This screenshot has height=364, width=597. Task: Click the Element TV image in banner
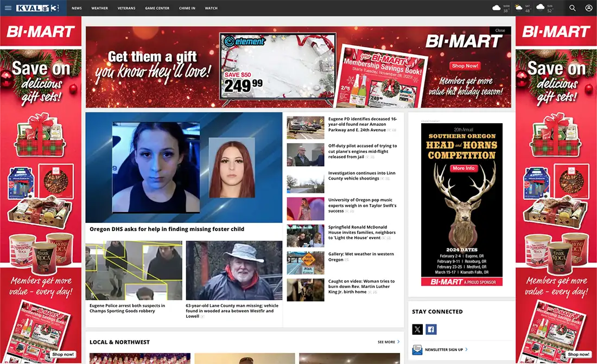[x=277, y=68]
